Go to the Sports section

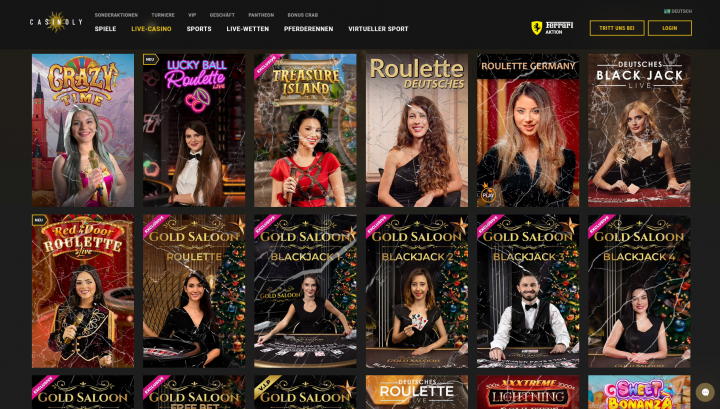pyautogui.click(x=199, y=29)
